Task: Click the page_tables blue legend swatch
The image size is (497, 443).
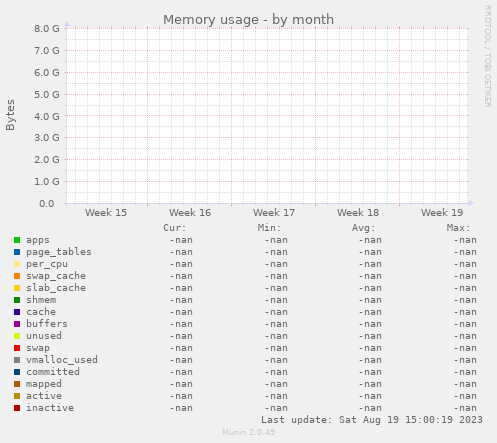Action: pyautogui.click(x=17, y=252)
